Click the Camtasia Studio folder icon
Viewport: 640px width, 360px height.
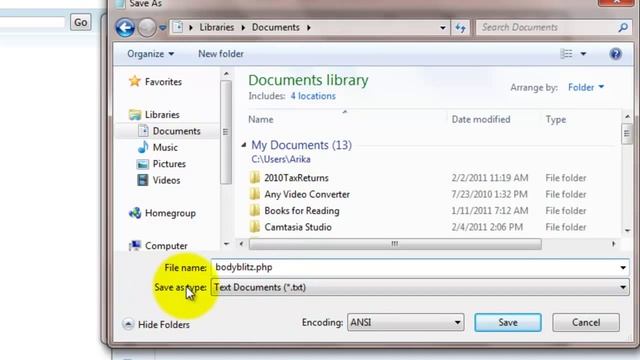[x=255, y=227]
